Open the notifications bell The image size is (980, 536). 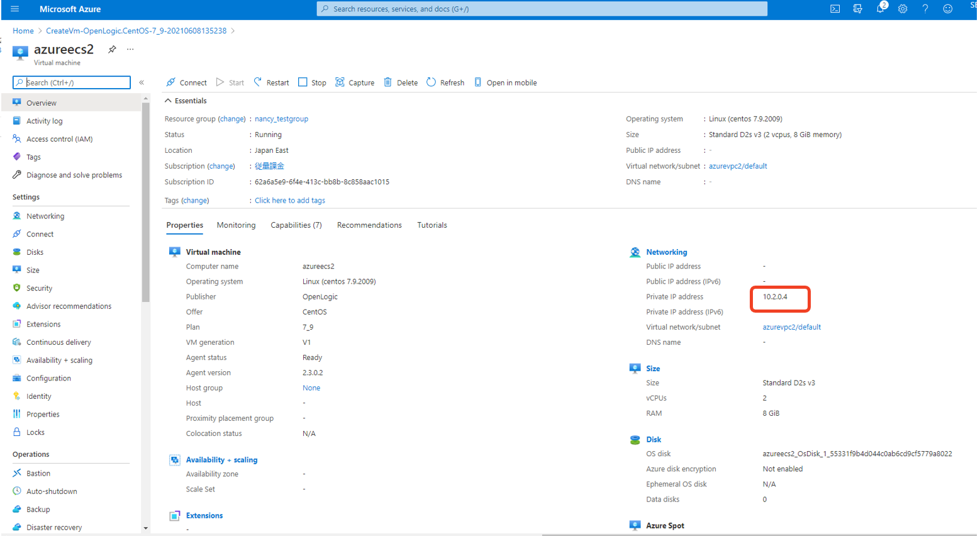click(x=881, y=9)
